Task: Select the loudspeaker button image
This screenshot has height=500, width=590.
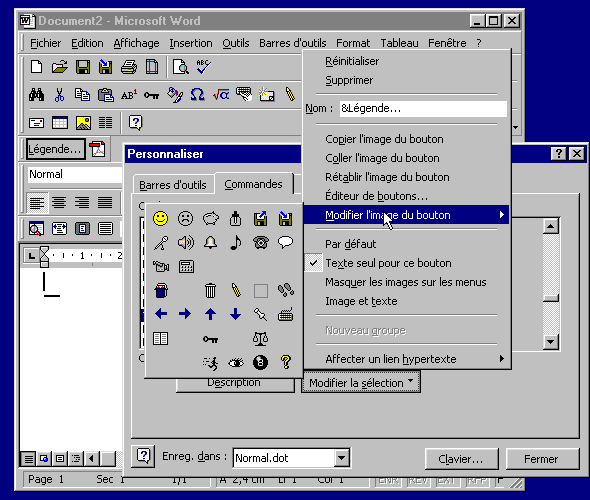Action: (186, 243)
